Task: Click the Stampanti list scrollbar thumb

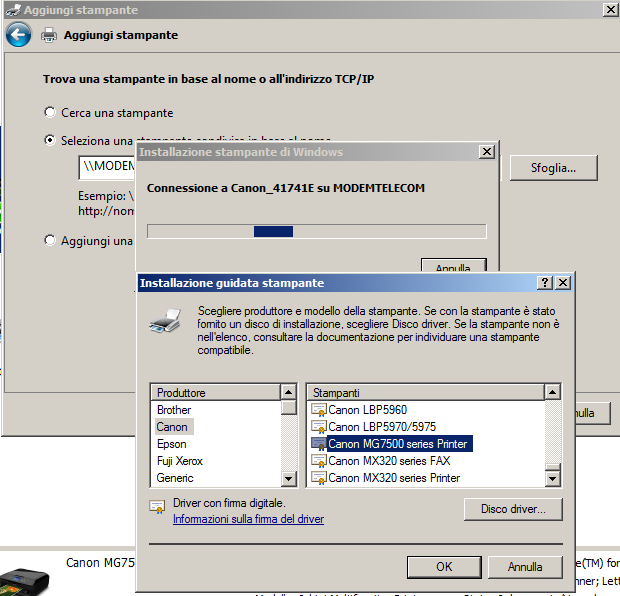Action: pyautogui.click(x=553, y=467)
